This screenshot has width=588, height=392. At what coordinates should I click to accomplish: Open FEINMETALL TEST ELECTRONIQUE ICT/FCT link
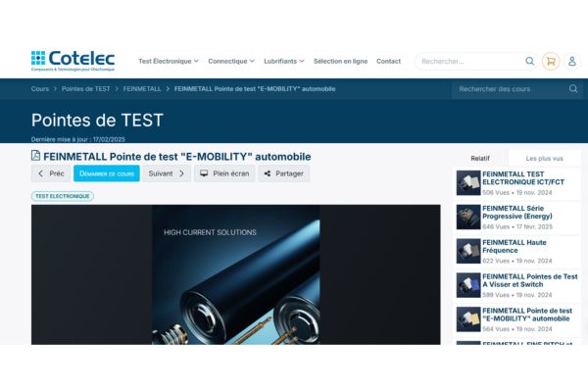point(523,177)
